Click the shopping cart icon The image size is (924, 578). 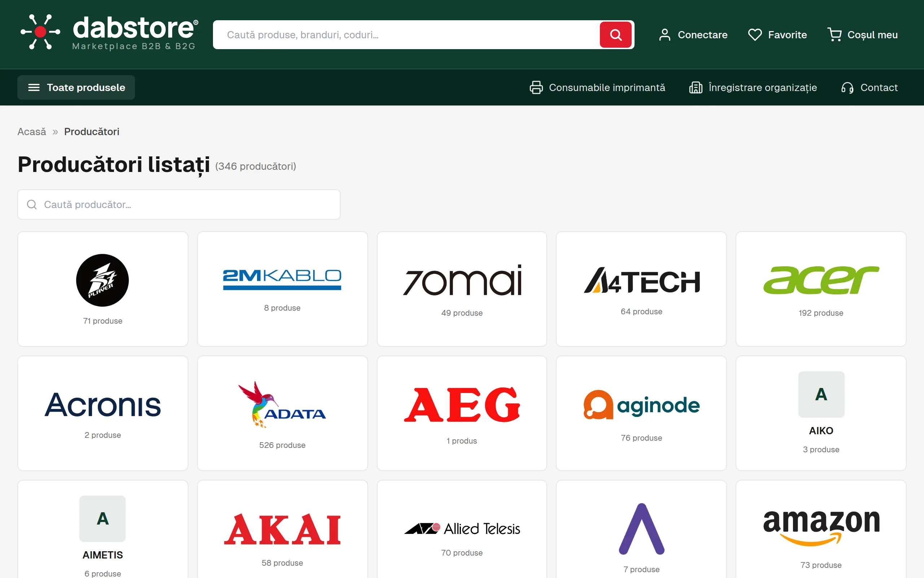click(834, 35)
